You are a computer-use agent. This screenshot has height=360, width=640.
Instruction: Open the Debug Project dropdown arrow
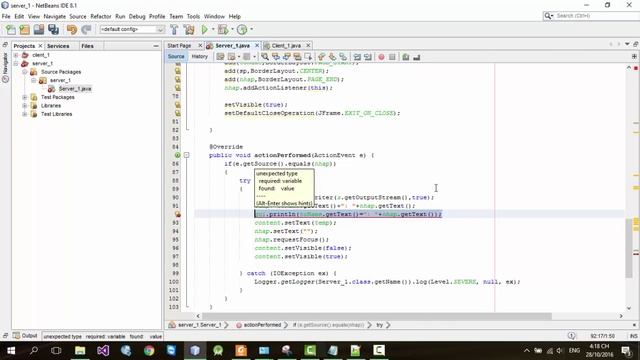click(232, 29)
